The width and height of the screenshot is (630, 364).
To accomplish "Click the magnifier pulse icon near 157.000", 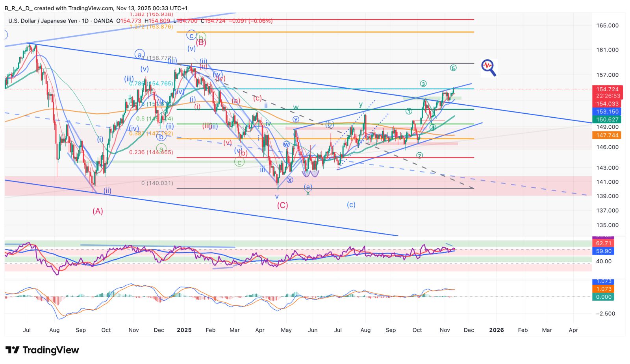I will [x=488, y=67].
